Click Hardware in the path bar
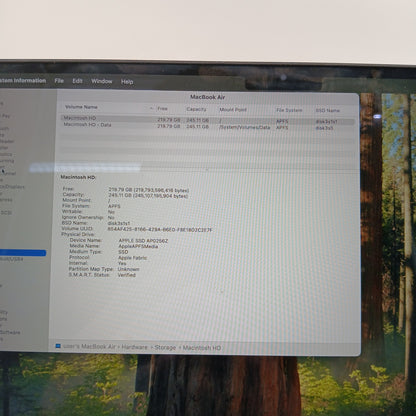 [134, 347]
